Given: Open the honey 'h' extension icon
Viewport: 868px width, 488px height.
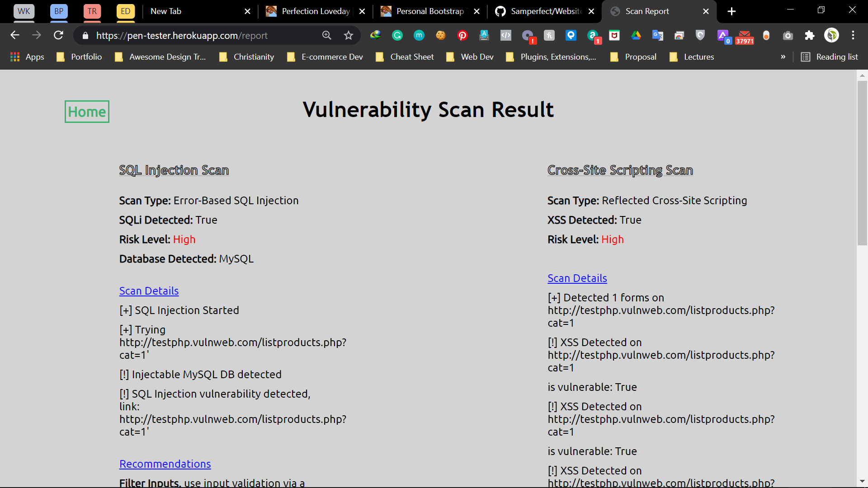Looking at the screenshot, I should [549, 35].
